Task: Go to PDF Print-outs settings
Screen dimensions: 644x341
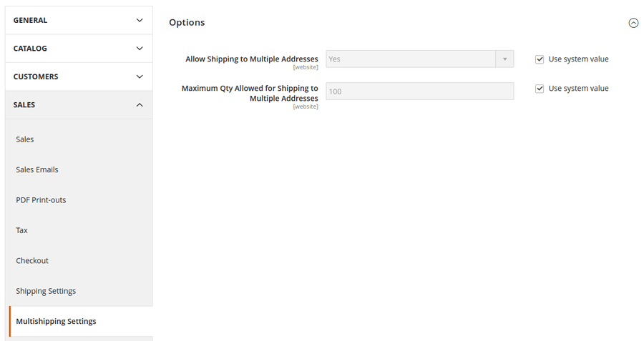Action: (x=41, y=200)
